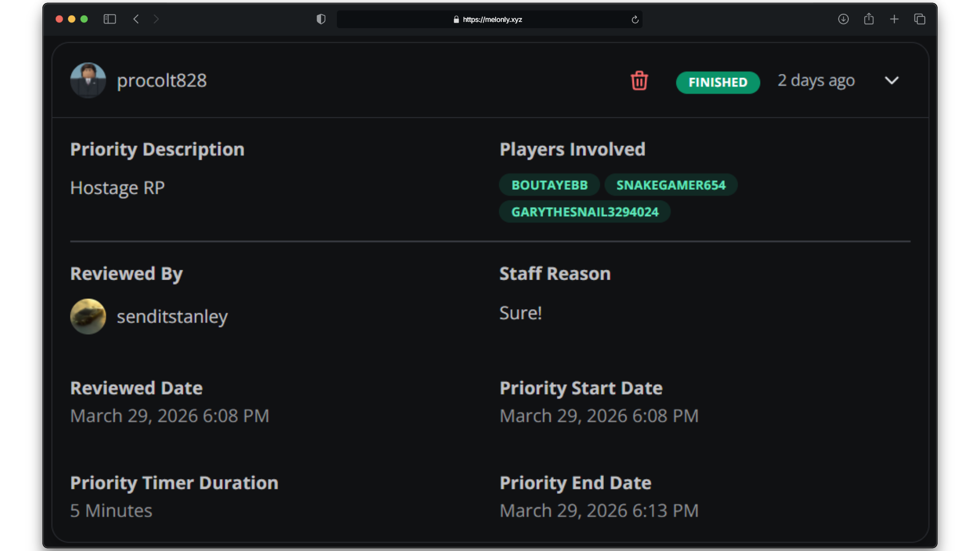Viewport: 980px width, 551px height.
Task: Open a new browser tab
Action: (894, 19)
